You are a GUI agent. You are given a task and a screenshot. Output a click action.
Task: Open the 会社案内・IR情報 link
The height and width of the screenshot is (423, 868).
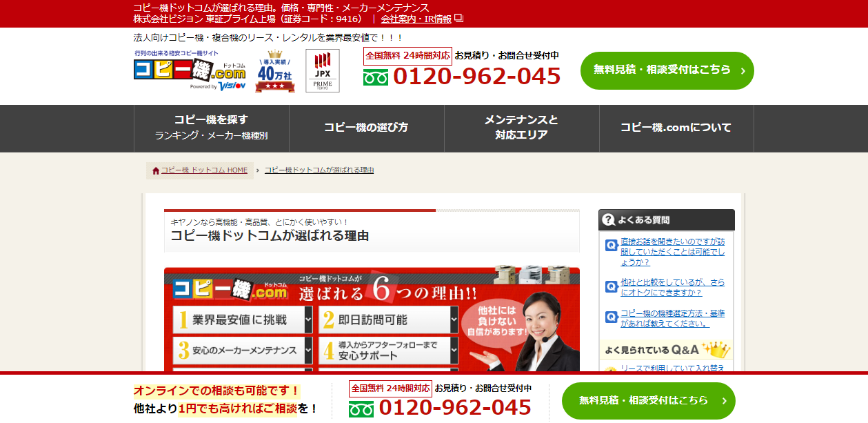pos(416,19)
